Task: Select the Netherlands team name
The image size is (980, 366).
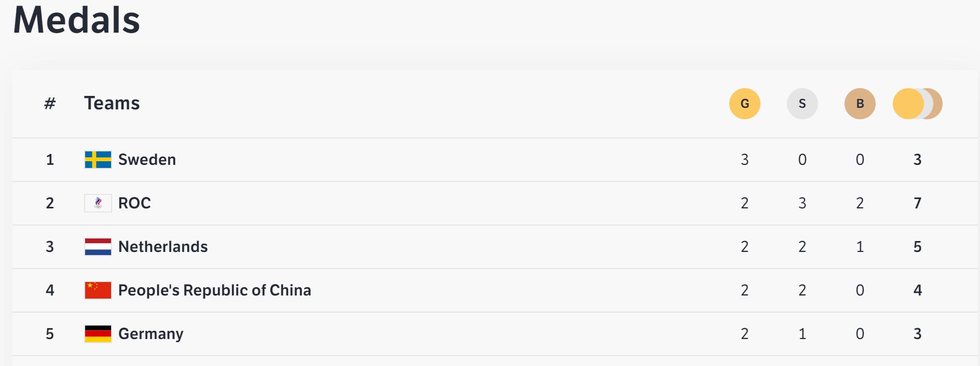Action: pyautogui.click(x=163, y=247)
